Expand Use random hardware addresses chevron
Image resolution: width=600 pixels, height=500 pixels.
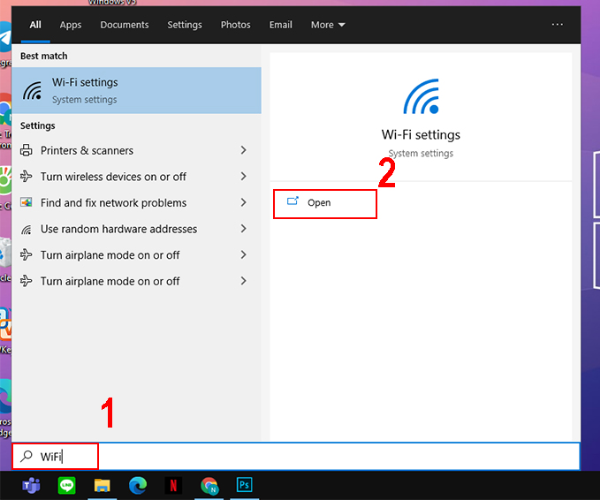[243, 228]
